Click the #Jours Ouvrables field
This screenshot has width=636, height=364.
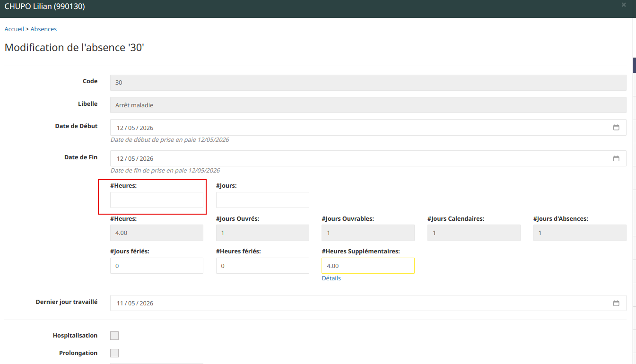coord(368,233)
